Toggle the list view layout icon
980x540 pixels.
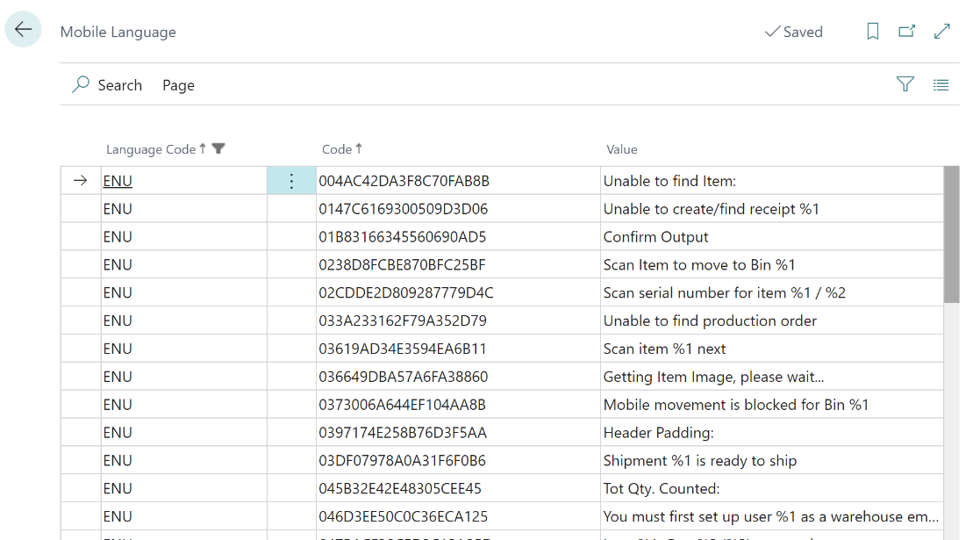pyautogui.click(x=941, y=85)
